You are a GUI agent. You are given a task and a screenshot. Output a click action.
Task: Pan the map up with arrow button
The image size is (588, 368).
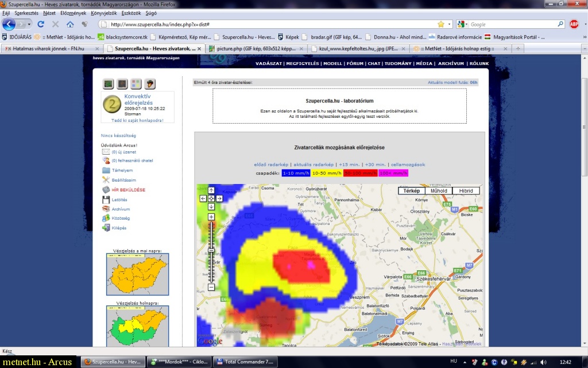coord(211,190)
